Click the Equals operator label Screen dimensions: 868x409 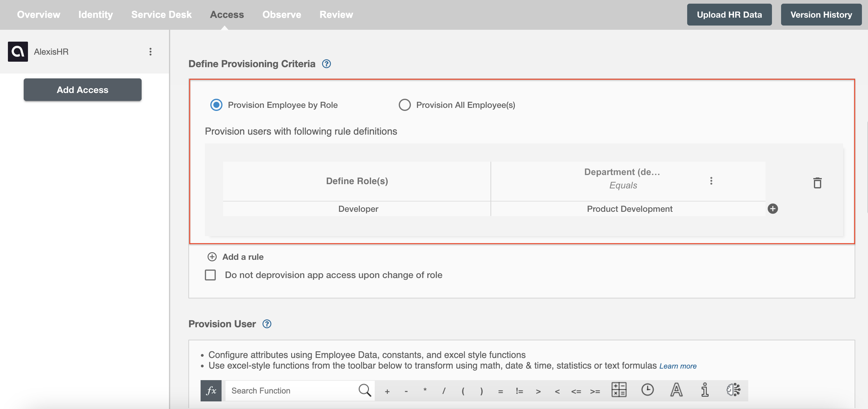[x=623, y=185]
